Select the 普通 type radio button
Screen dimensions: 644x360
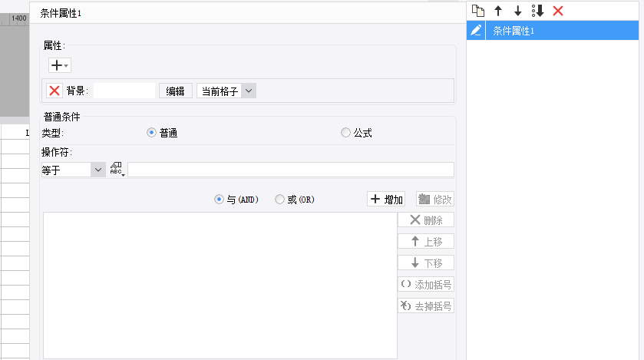(151, 133)
